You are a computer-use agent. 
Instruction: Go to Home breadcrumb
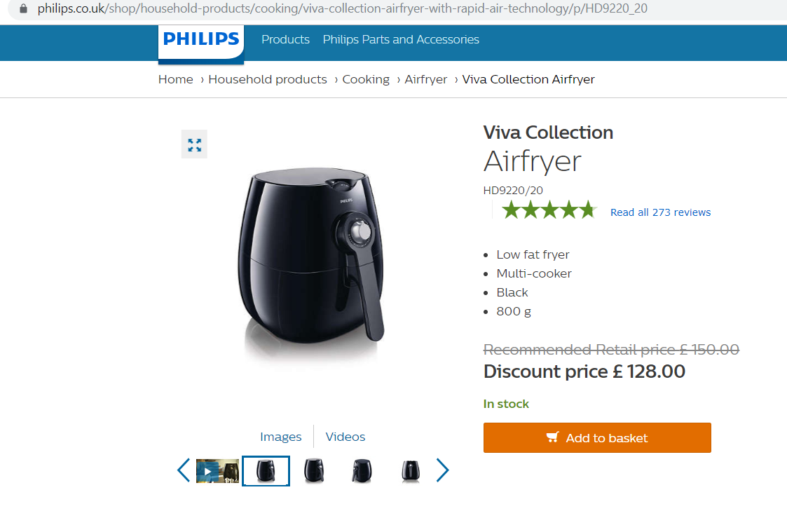coord(176,79)
